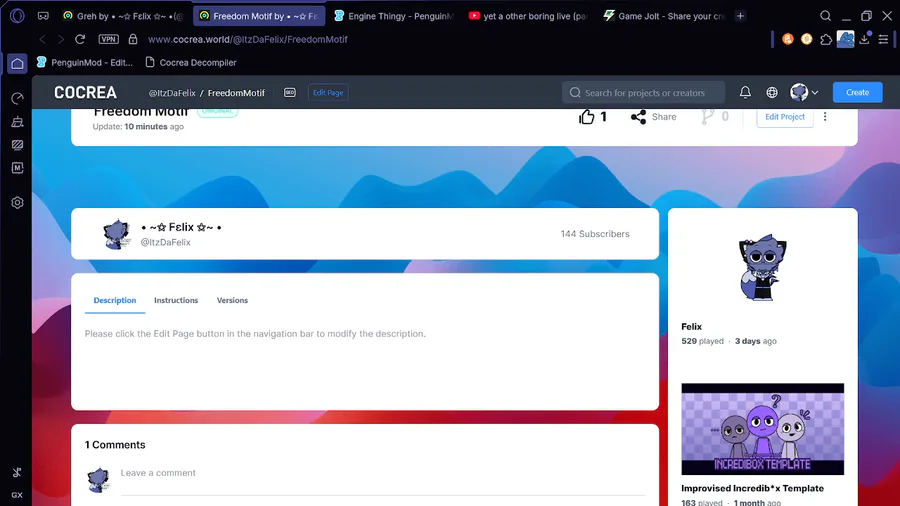Screen dimensions: 900x506
Task: Open the Incredibox Template project thumbnail
Action: 762,429
